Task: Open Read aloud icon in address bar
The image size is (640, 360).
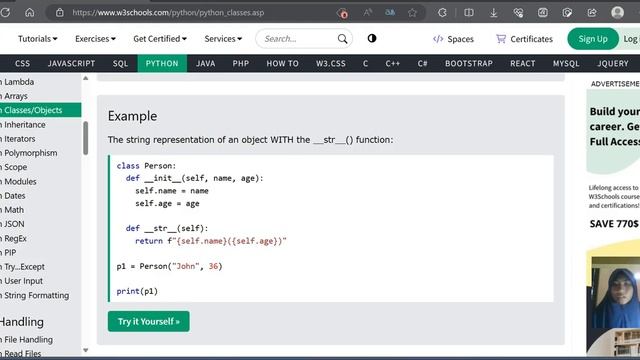Action: click(x=367, y=12)
